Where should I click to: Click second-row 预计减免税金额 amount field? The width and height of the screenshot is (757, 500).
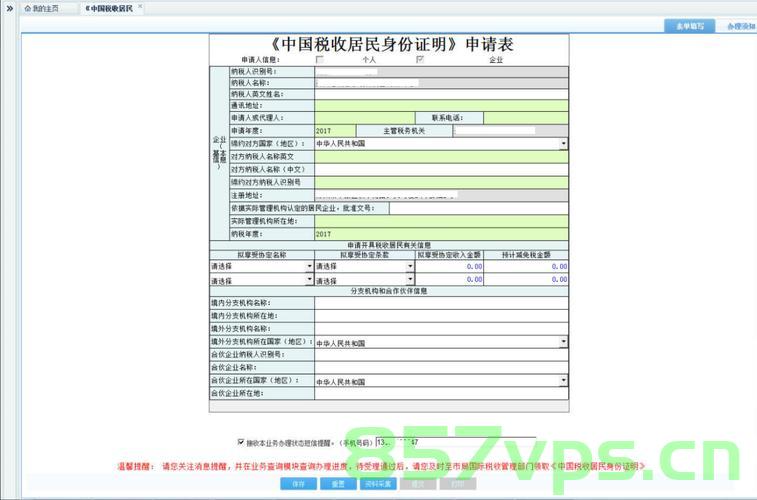[526, 279]
